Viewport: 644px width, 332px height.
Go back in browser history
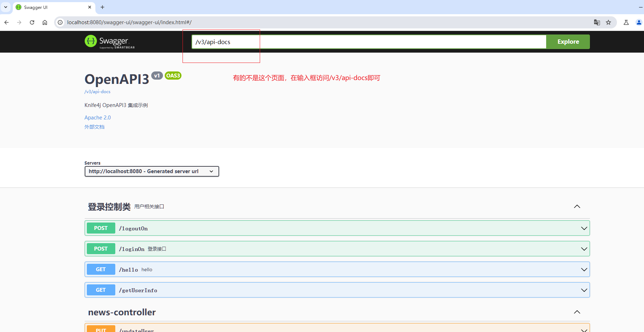pos(6,22)
